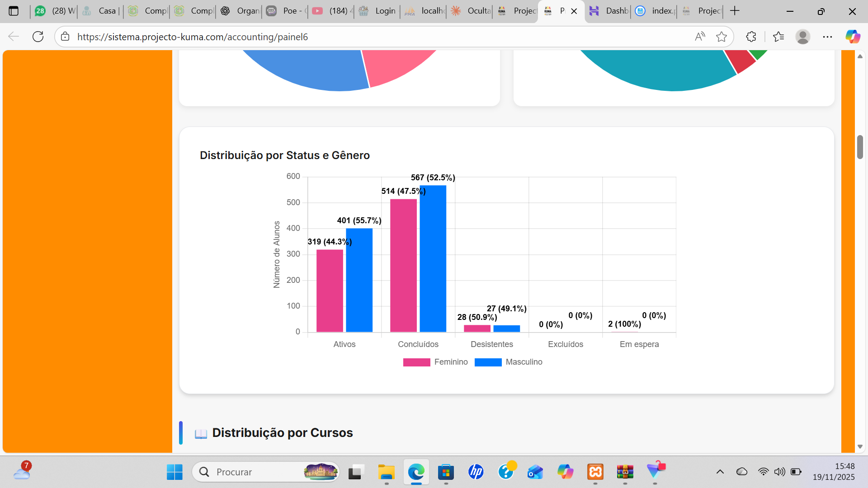
Task: Open the favorites list icon
Action: (778, 37)
